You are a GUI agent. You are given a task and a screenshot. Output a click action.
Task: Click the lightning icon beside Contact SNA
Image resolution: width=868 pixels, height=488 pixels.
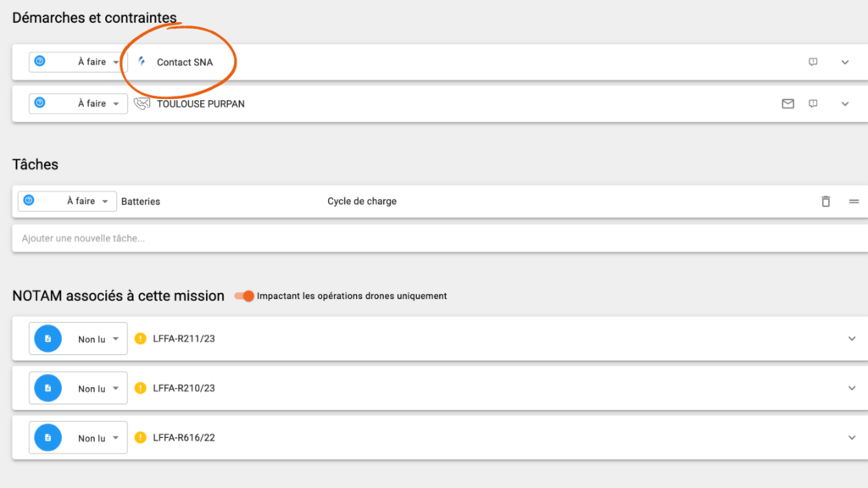tap(142, 61)
